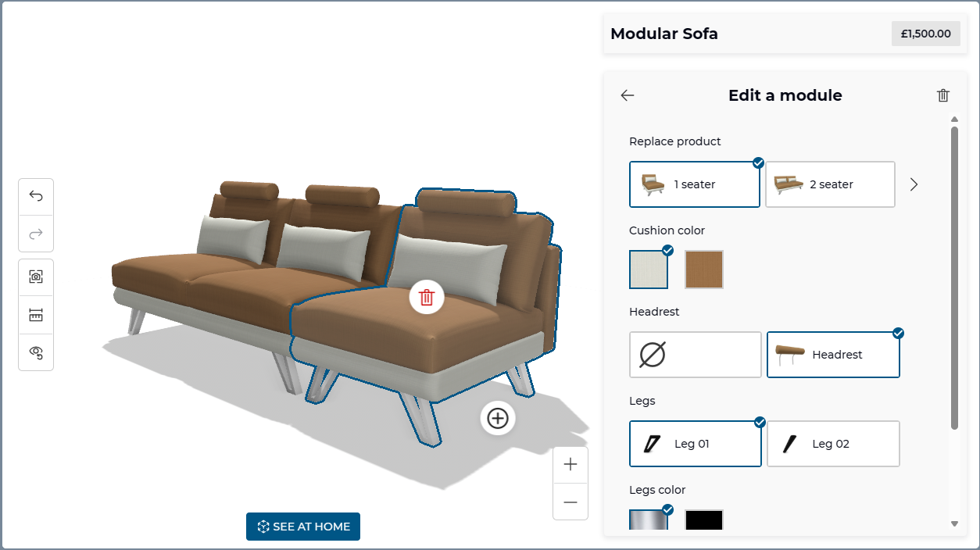Take a snapshot with camera icon

[x=36, y=277]
